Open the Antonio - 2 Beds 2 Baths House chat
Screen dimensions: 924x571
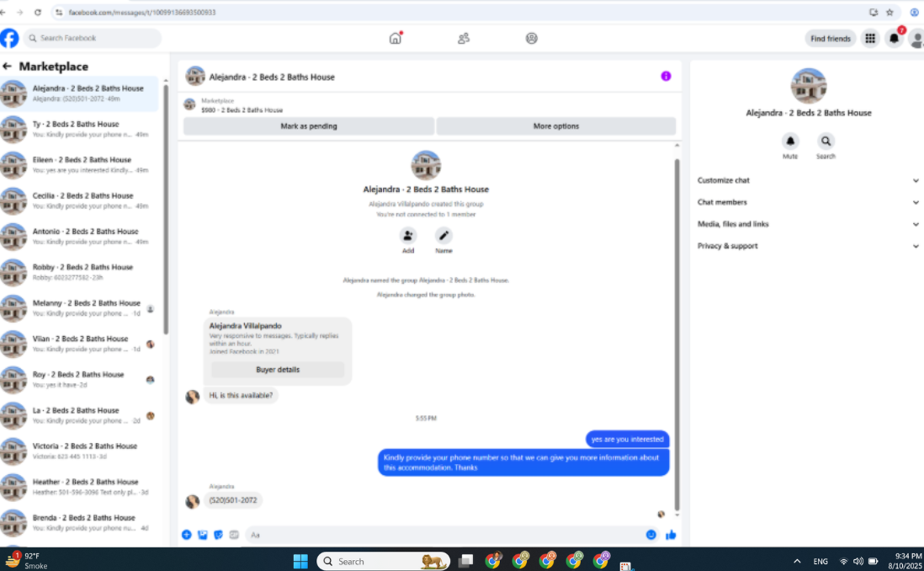click(x=80, y=237)
